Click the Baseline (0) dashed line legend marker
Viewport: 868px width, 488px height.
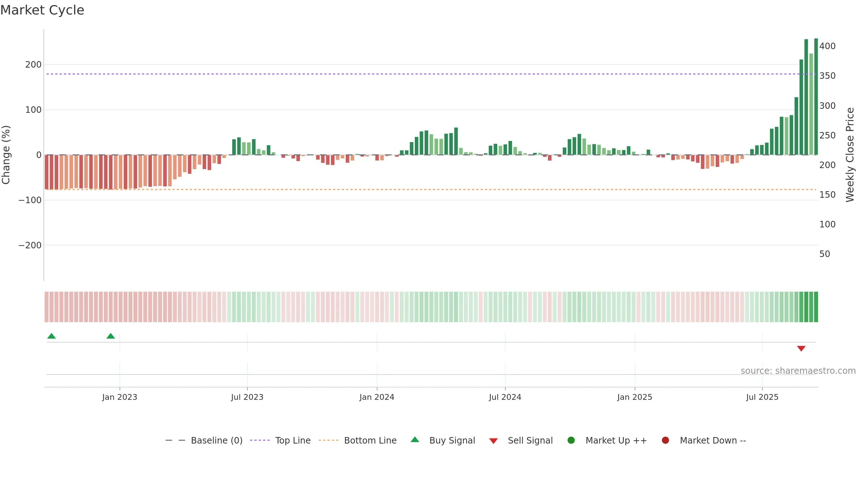(x=175, y=440)
